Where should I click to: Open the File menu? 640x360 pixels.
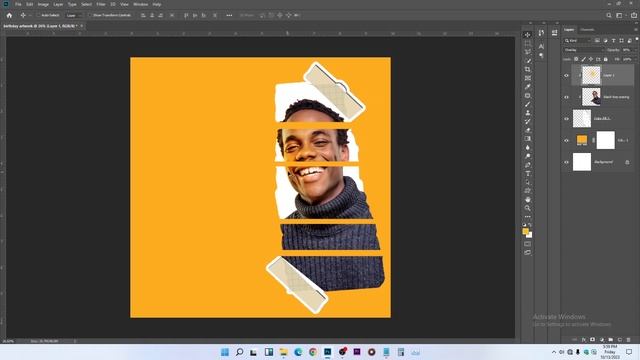point(18,4)
